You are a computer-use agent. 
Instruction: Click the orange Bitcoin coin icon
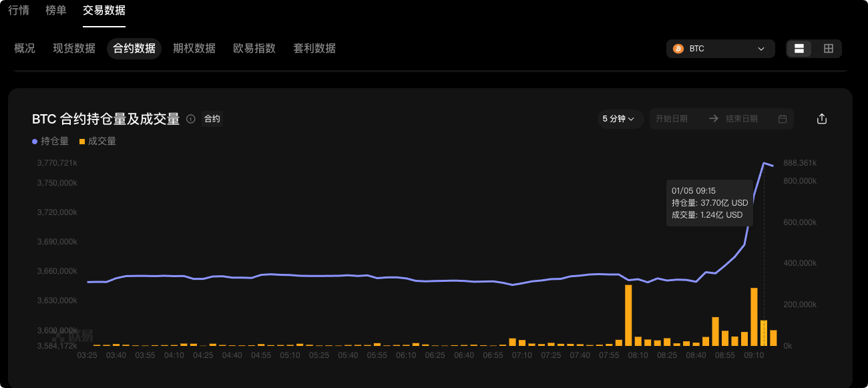678,49
